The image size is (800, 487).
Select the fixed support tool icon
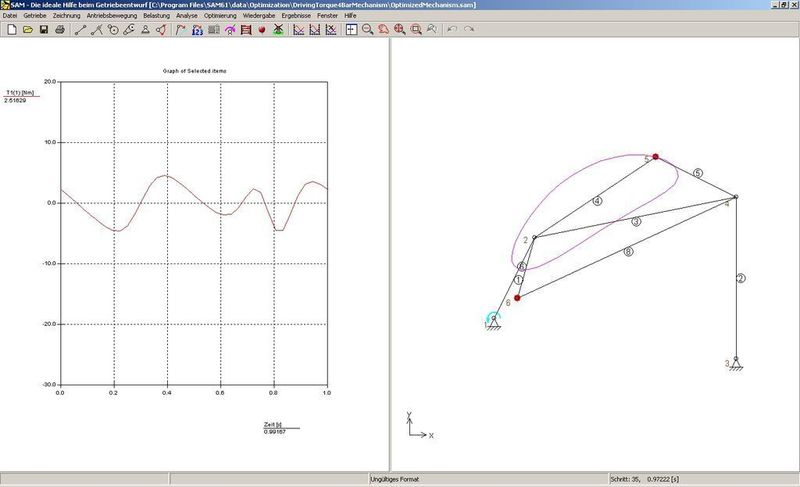coord(145,30)
